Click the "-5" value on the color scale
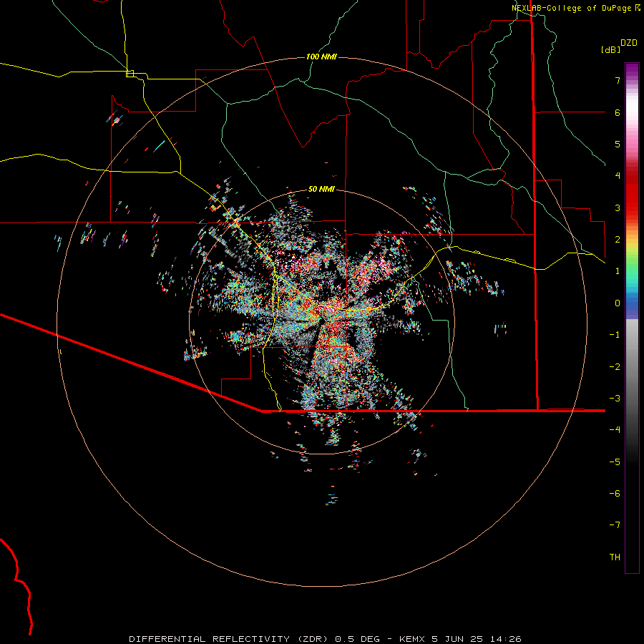The height and width of the screenshot is (644, 644). pos(615,462)
